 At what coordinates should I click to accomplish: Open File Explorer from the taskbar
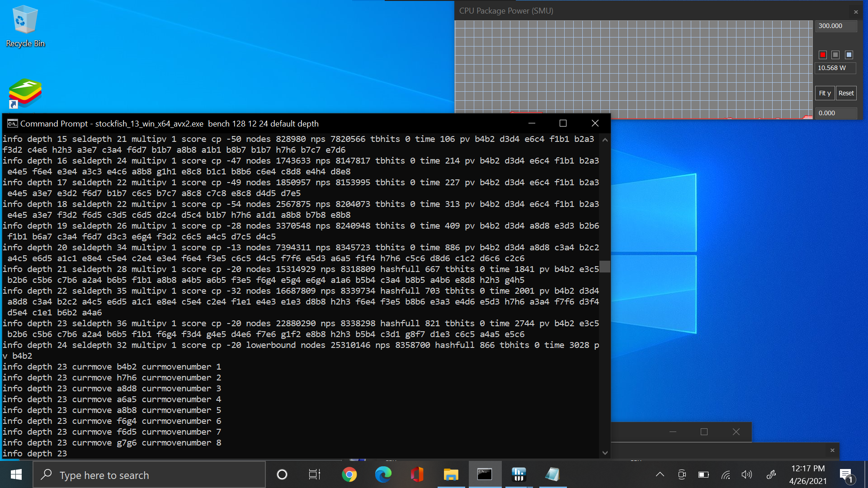(451, 474)
